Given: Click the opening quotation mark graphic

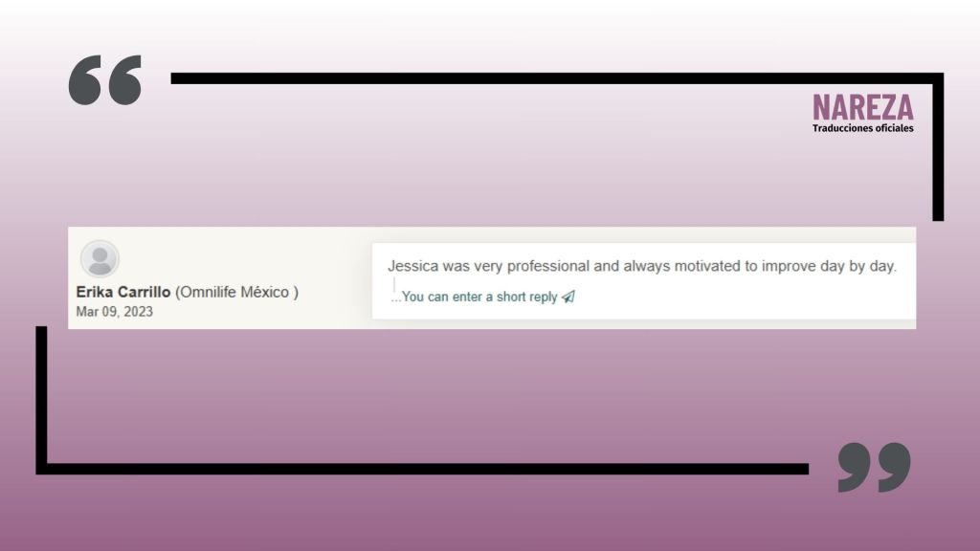Looking at the screenshot, I should pos(105,79).
